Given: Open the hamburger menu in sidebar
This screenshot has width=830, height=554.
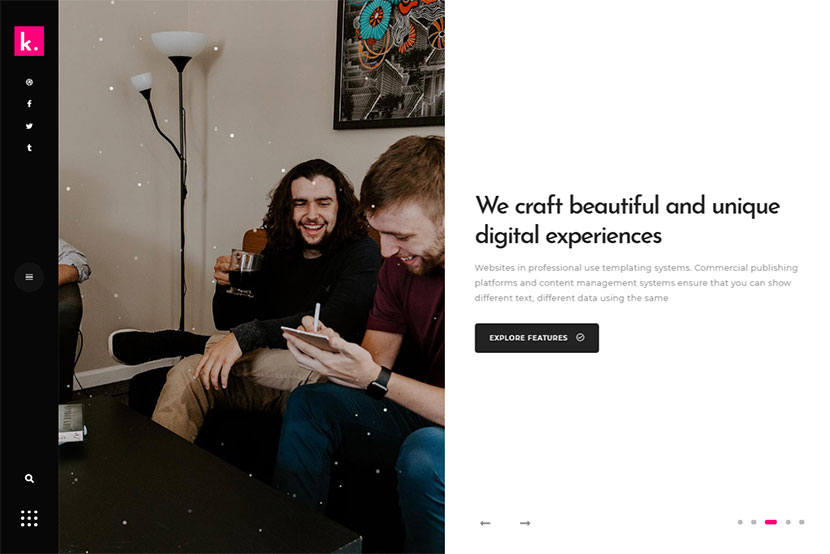Looking at the screenshot, I should 29,277.
